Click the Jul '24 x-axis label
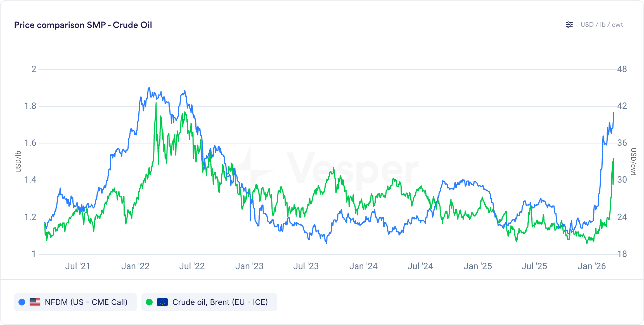The height and width of the screenshot is (325, 644). (x=420, y=266)
